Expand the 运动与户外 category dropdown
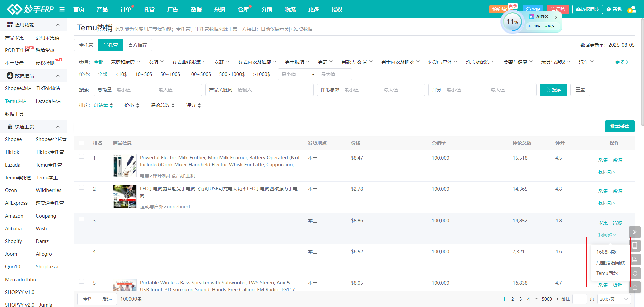Image resolution: width=644 pixels, height=307 pixels. (x=443, y=62)
